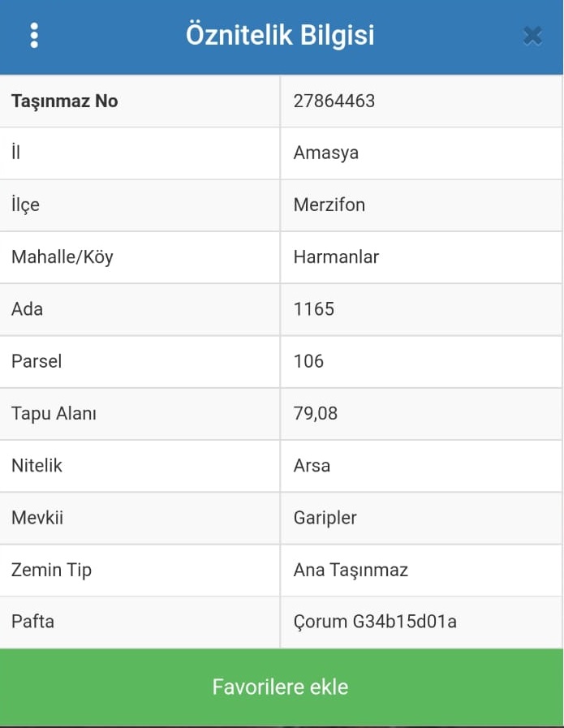Screen dimensions: 564x728
Task: Select the Taşınmaz No value 27864463
Action: pyautogui.click(x=334, y=101)
